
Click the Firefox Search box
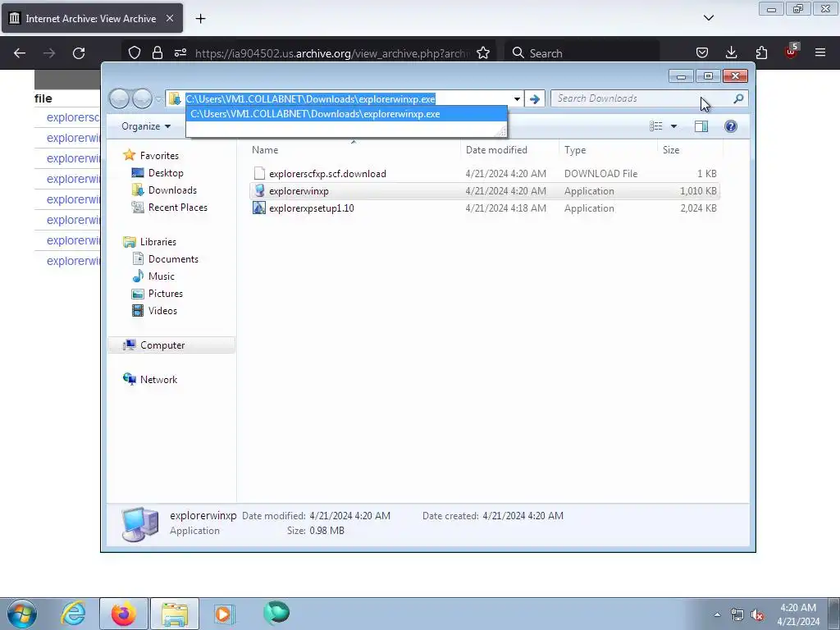tap(583, 53)
